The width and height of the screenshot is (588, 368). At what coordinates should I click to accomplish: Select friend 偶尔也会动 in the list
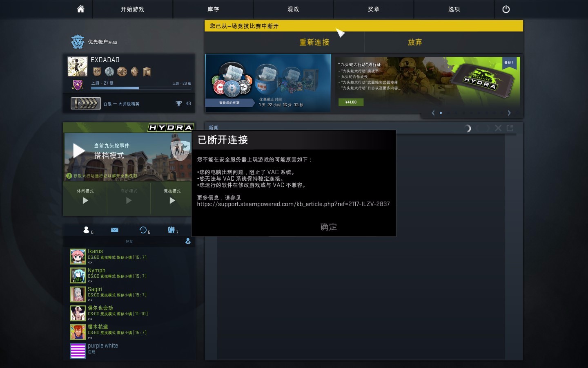pyautogui.click(x=129, y=313)
